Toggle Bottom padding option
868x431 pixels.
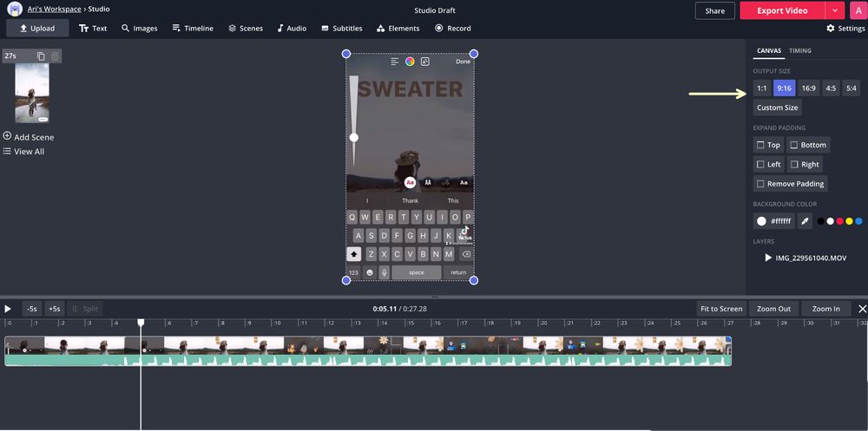click(x=808, y=145)
